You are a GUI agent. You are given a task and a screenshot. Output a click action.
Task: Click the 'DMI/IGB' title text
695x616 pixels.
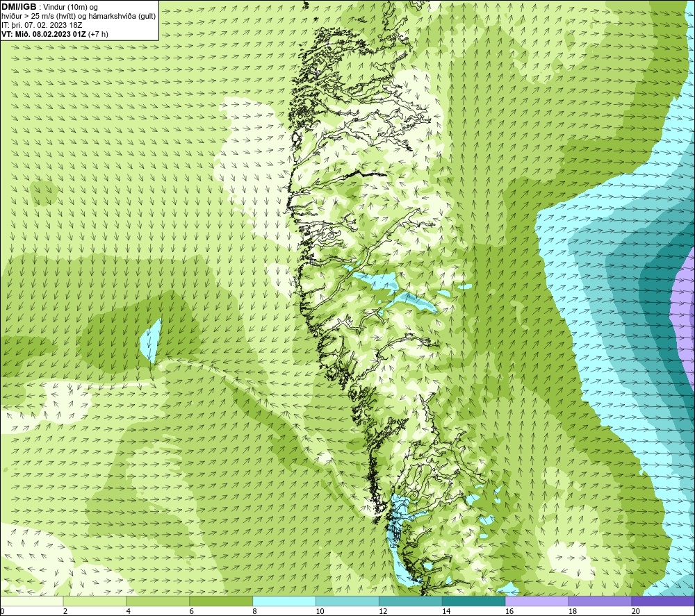tap(19, 7)
